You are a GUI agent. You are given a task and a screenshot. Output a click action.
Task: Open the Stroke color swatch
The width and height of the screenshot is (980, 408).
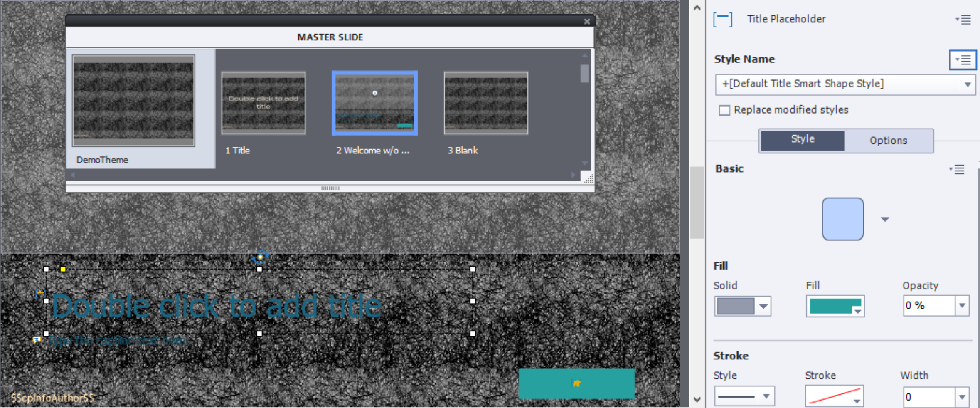click(x=834, y=396)
